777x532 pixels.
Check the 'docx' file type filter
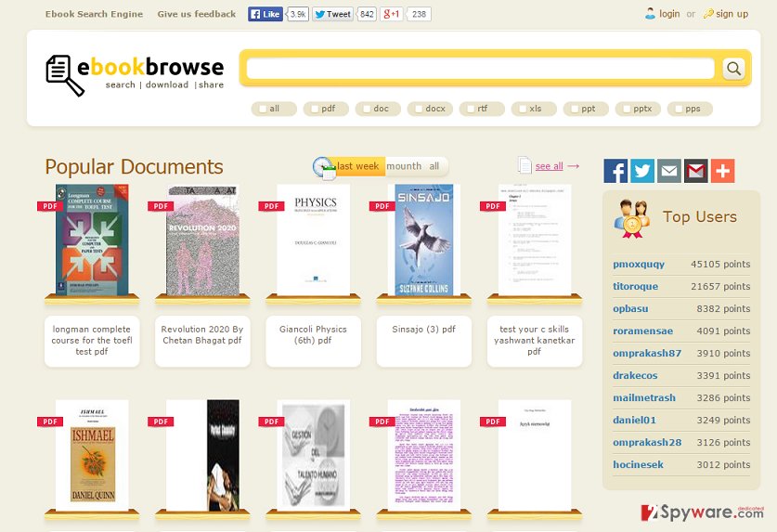click(x=419, y=109)
